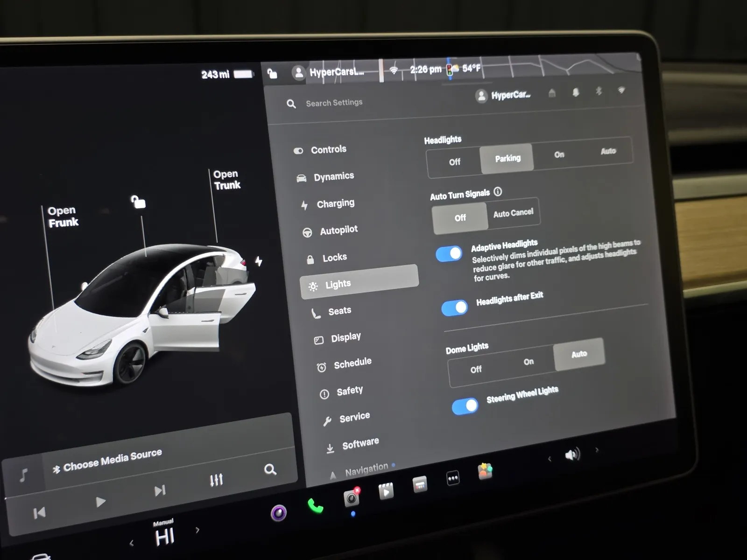Tap the notification bell icon
This screenshot has height=560, width=747.
point(576,92)
